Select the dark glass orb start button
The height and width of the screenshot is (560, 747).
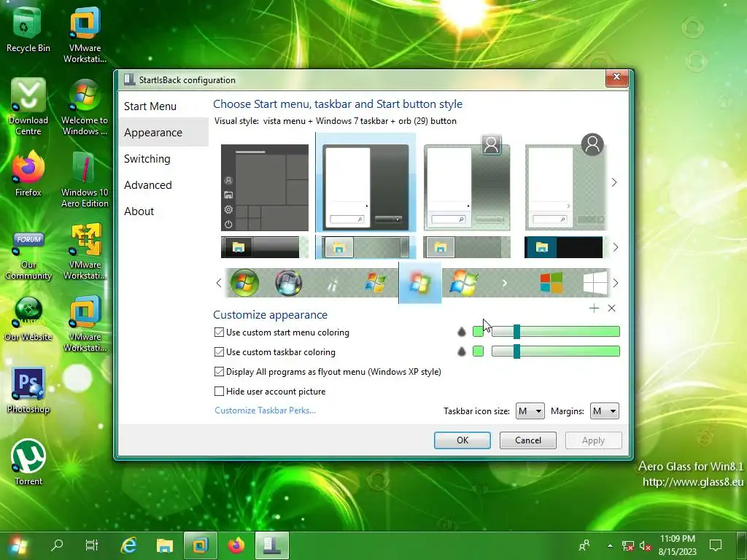click(288, 283)
